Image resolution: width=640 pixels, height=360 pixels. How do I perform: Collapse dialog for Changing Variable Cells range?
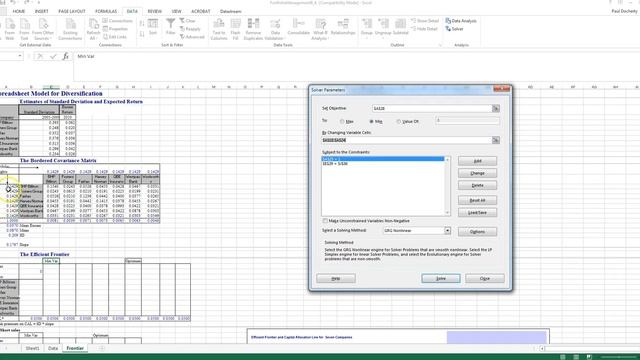(496, 140)
